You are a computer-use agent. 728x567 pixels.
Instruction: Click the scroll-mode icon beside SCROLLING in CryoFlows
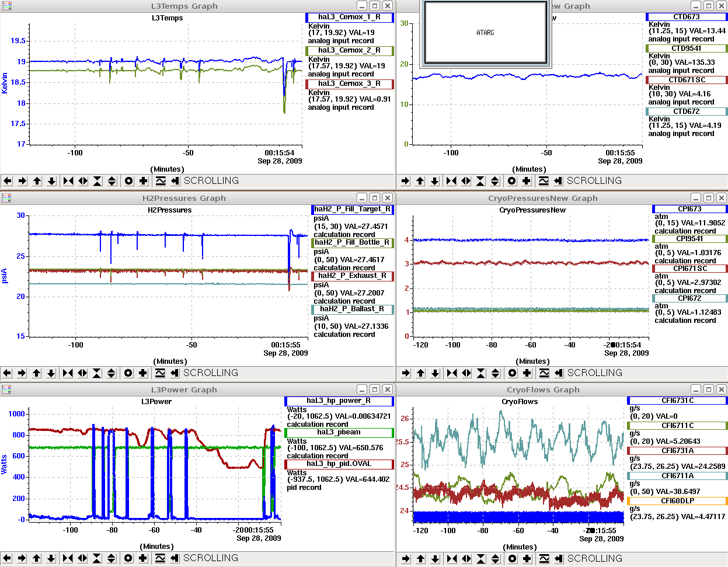[x=559, y=558]
